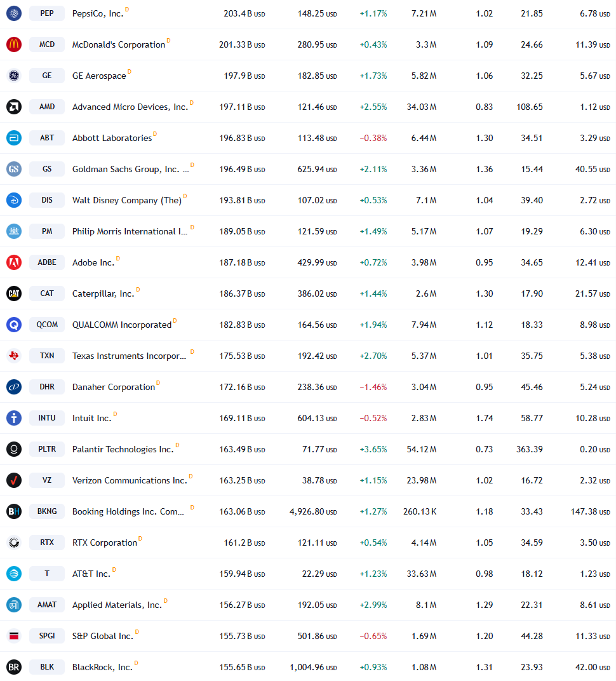Click Disney P/E value 39.40

pyautogui.click(x=532, y=201)
